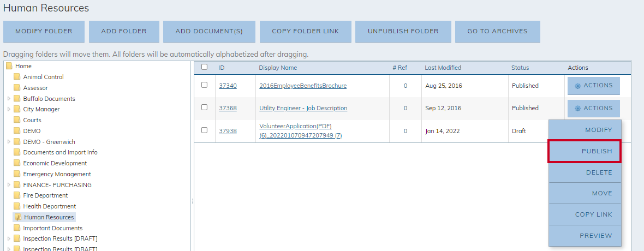The image size is (644, 251).
Task: Check the box for document 37938
Action: coord(205,130)
